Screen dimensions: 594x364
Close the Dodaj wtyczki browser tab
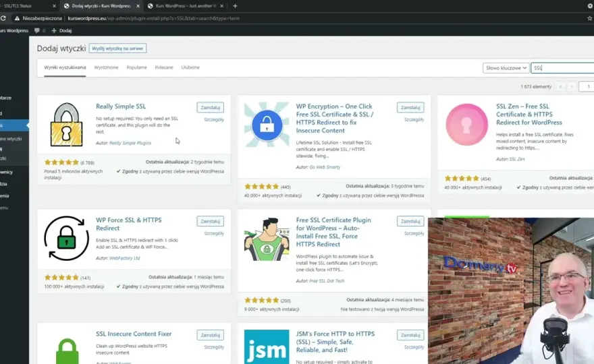[x=138, y=6]
